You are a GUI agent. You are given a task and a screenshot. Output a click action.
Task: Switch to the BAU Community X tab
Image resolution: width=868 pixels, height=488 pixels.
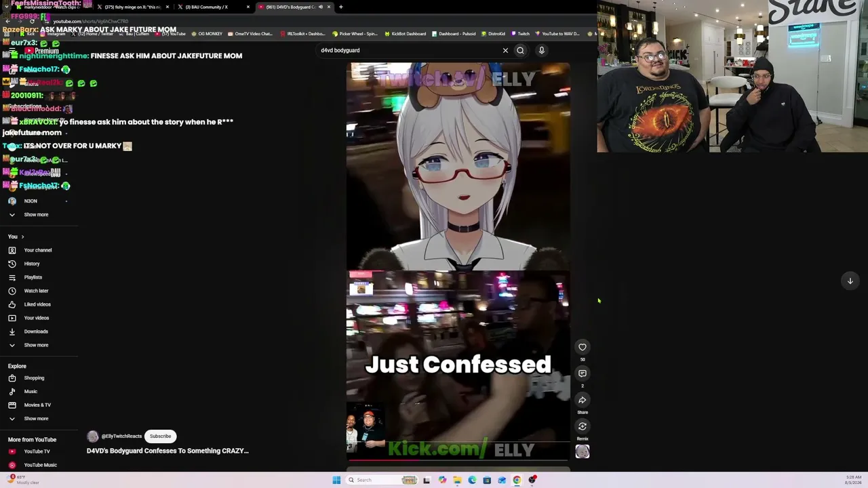[212, 7]
